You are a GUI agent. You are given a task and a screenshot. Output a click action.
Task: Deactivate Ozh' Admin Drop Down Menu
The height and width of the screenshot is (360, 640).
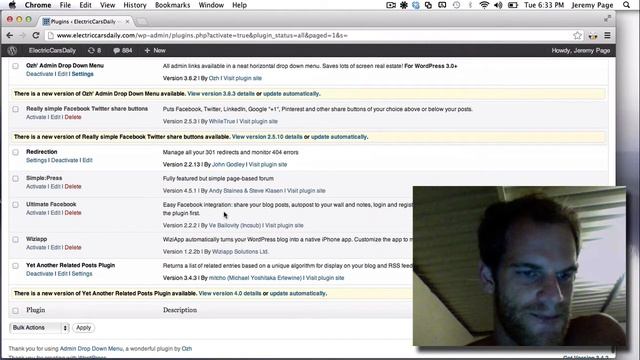(x=40, y=74)
